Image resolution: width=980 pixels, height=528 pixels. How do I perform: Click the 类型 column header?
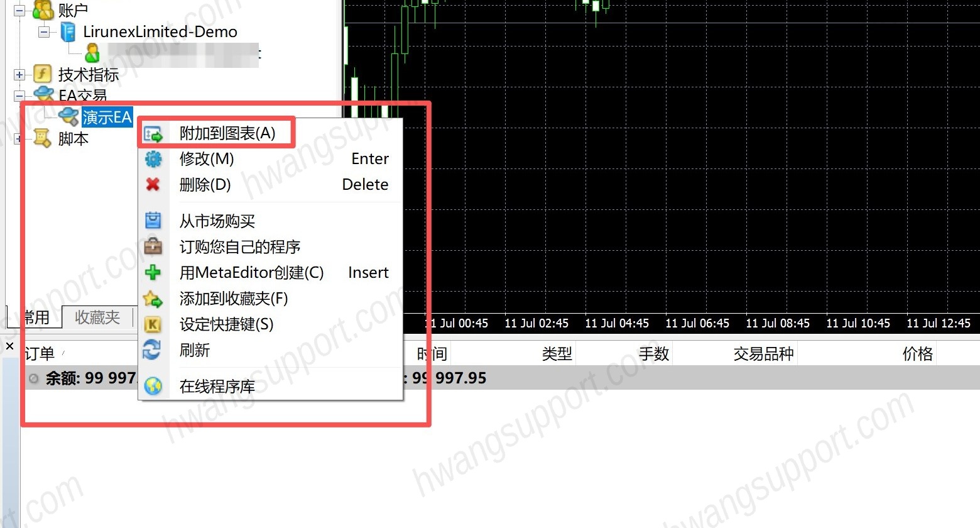(x=557, y=354)
